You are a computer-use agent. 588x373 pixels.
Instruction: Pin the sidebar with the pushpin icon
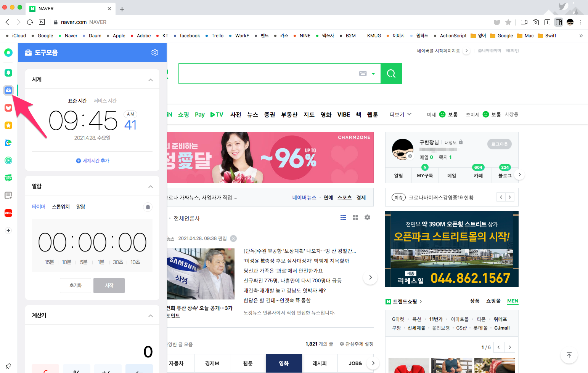point(8,366)
